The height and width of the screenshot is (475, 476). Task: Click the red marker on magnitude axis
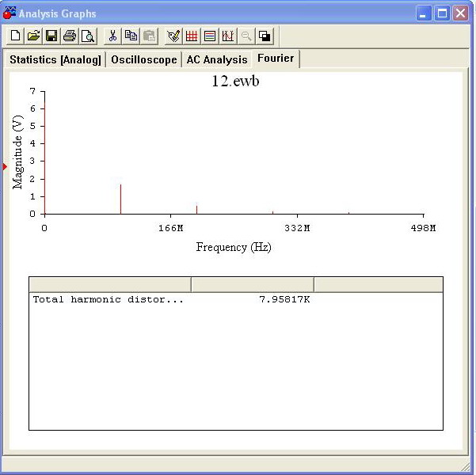(x=5, y=167)
